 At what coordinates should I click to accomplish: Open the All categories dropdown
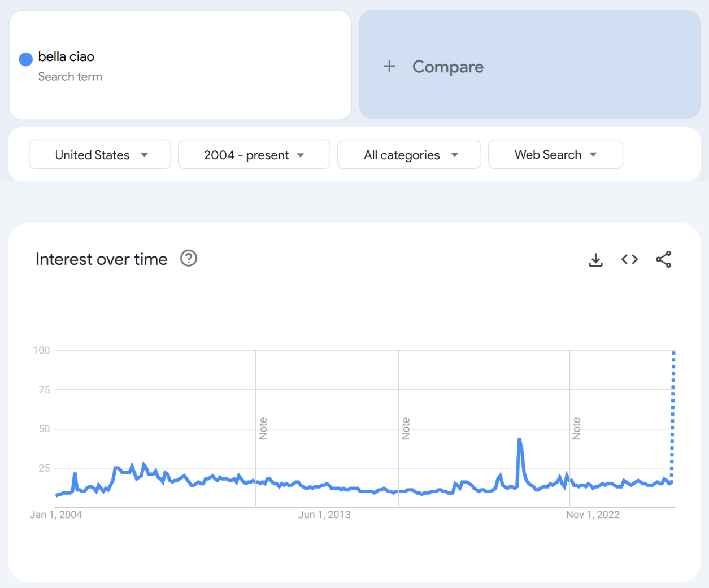coord(409,155)
